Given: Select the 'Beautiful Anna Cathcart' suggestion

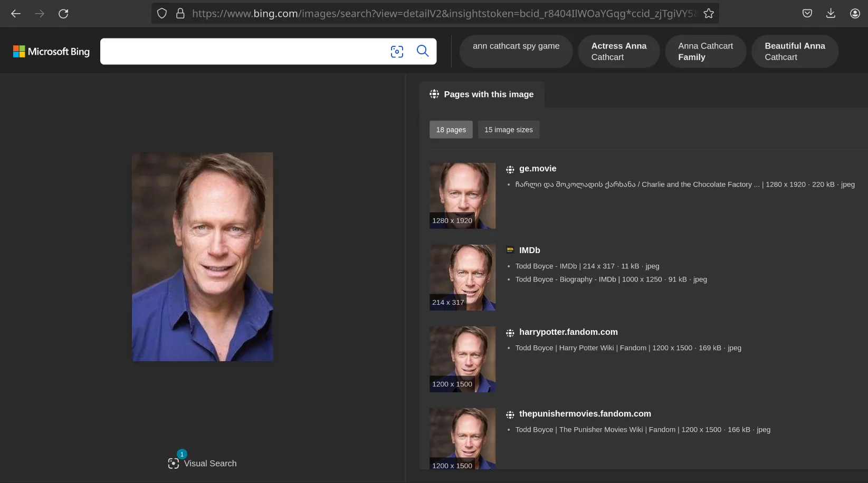Looking at the screenshot, I should (x=795, y=51).
